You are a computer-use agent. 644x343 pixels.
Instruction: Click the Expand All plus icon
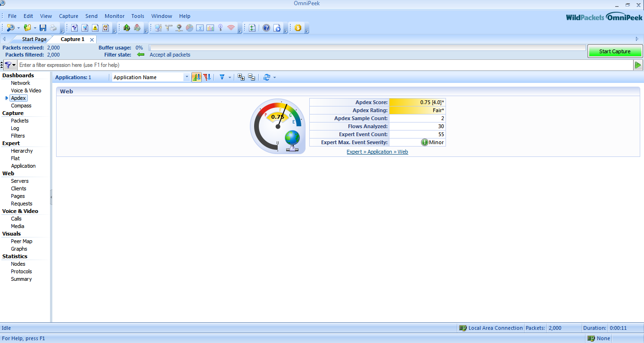click(241, 77)
